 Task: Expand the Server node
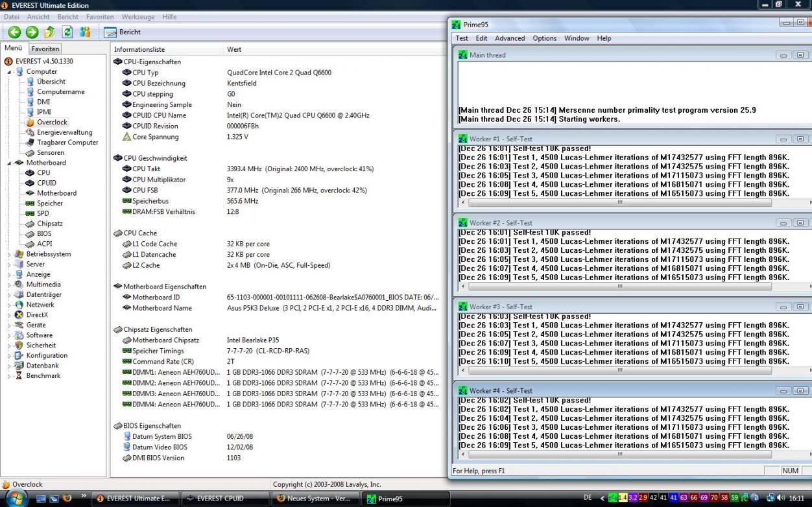pos(9,265)
